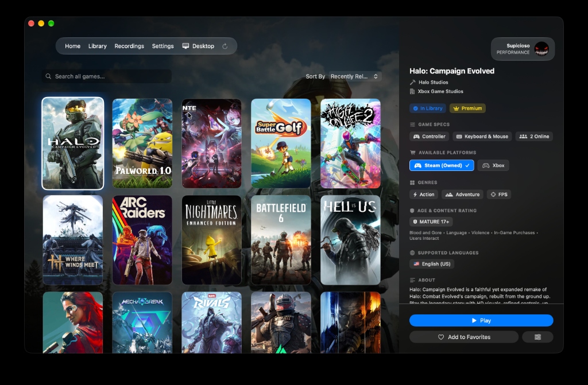
Task: Click the Premium badge
Action: pyautogui.click(x=467, y=108)
